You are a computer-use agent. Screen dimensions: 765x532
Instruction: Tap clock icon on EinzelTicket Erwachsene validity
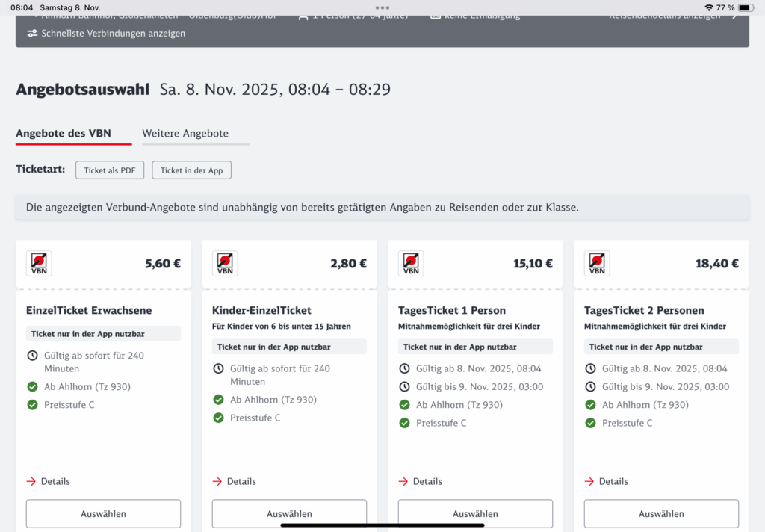tap(32, 356)
